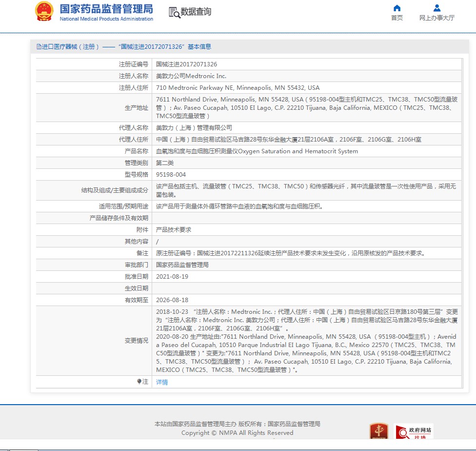Screen dimensions: 476x451
Task: Click the 注册证编号 label
Action: click(x=133, y=64)
